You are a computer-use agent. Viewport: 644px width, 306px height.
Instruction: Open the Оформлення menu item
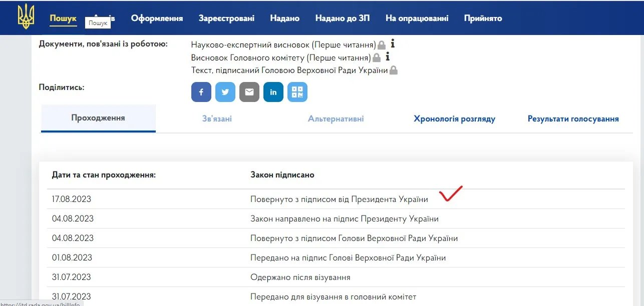[x=157, y=18]
